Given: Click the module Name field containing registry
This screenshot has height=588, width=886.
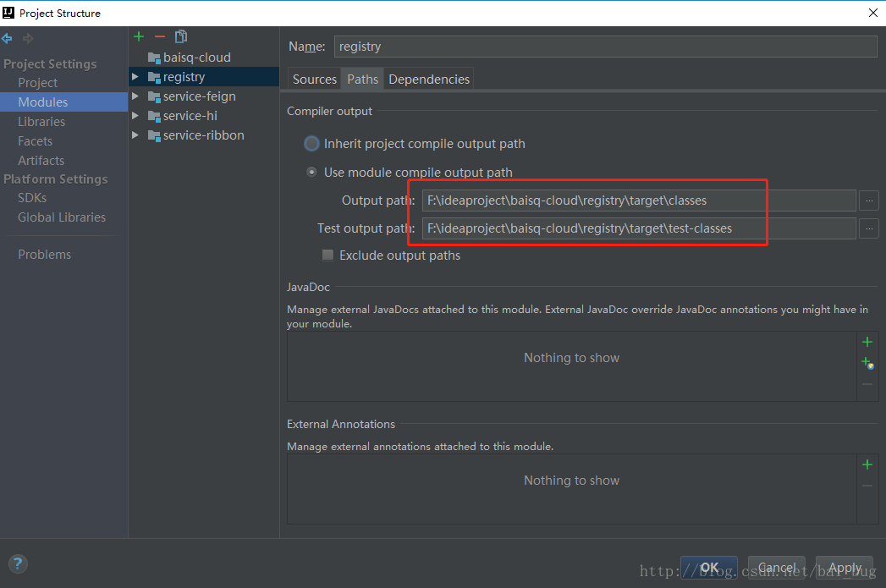Looking at the screenshot, I should coord(605,47).
